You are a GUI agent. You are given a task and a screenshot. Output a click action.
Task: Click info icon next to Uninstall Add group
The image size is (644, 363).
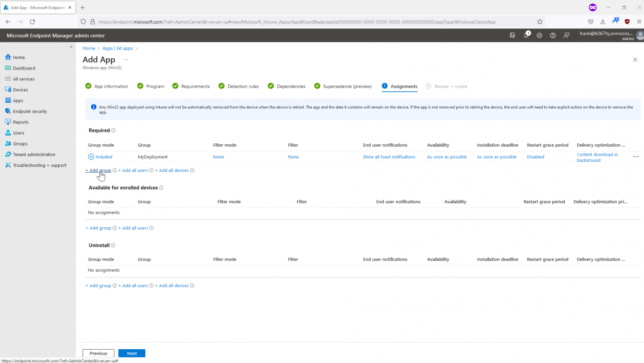click(x=114, y=285)
